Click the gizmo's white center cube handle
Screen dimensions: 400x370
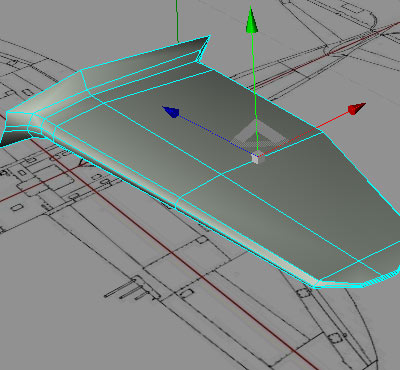tap(258, 157)
